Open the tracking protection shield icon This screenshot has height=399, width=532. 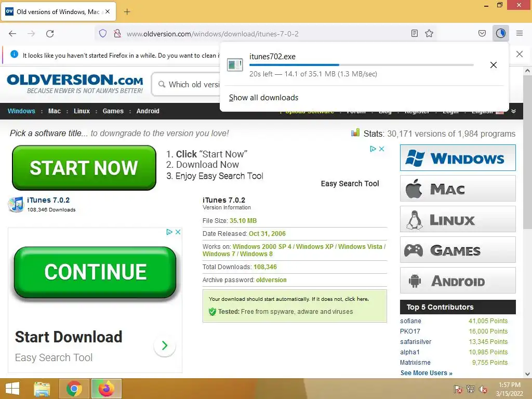(103, 33)
